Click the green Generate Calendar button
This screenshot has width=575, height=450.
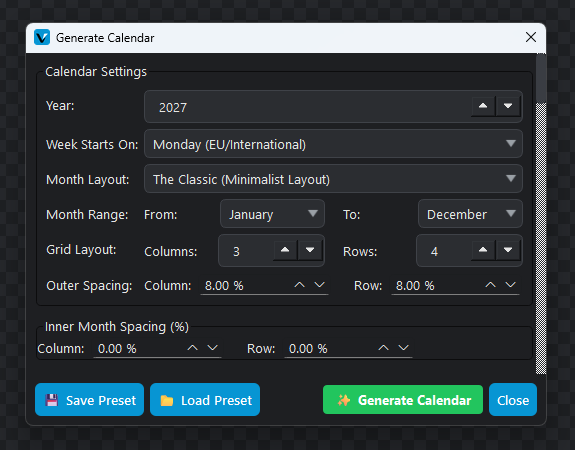click(403, 400)
